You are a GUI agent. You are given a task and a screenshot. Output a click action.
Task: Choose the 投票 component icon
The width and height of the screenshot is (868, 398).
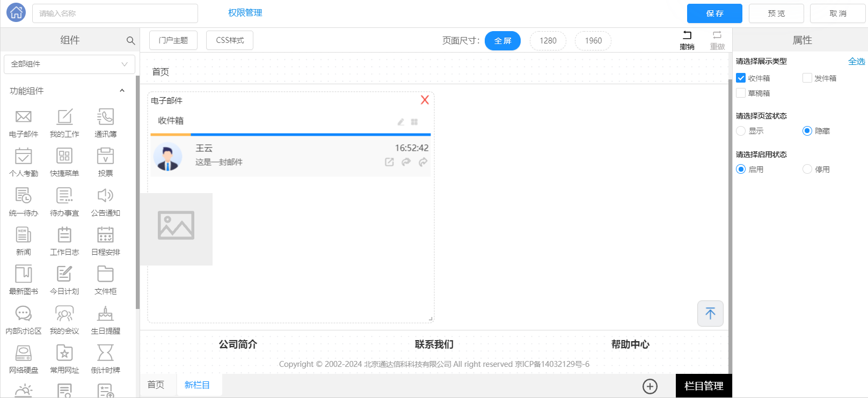point(105,156)
